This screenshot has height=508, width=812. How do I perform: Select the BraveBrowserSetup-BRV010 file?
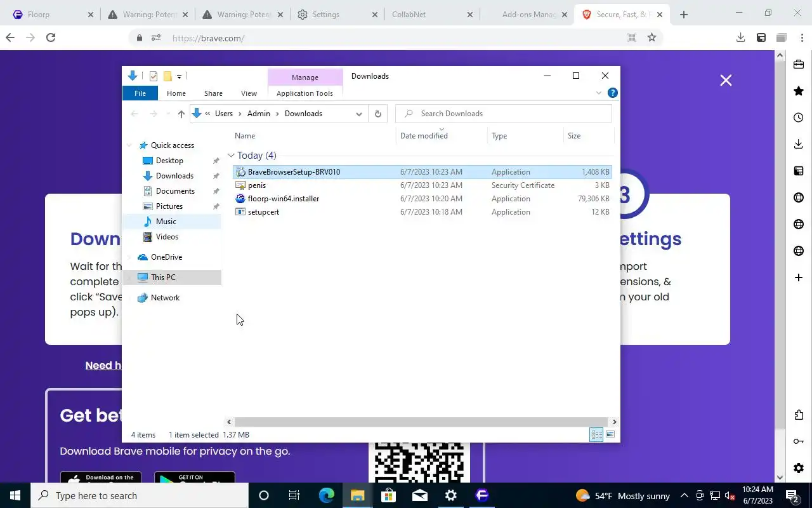click(x=422, y=172)
